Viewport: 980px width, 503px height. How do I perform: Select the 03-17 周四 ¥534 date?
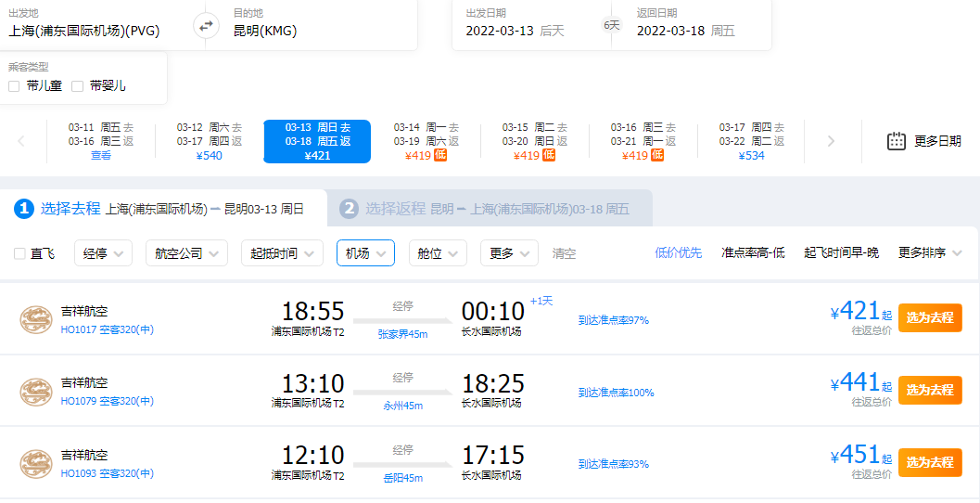(751, 141)
